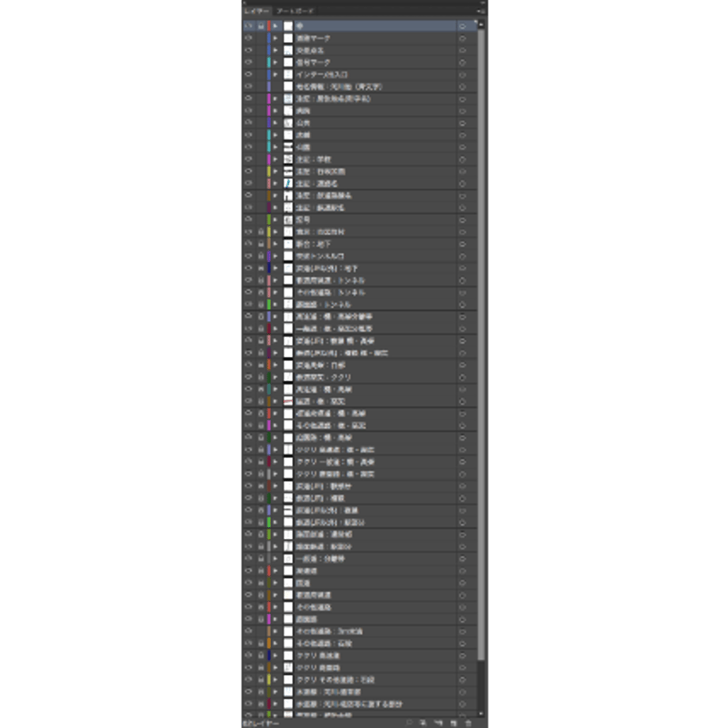Image resolution: width=728 pixels, height=728 pixels.
Task: Click the layers list scrollbar thumb
Action: 481,343
